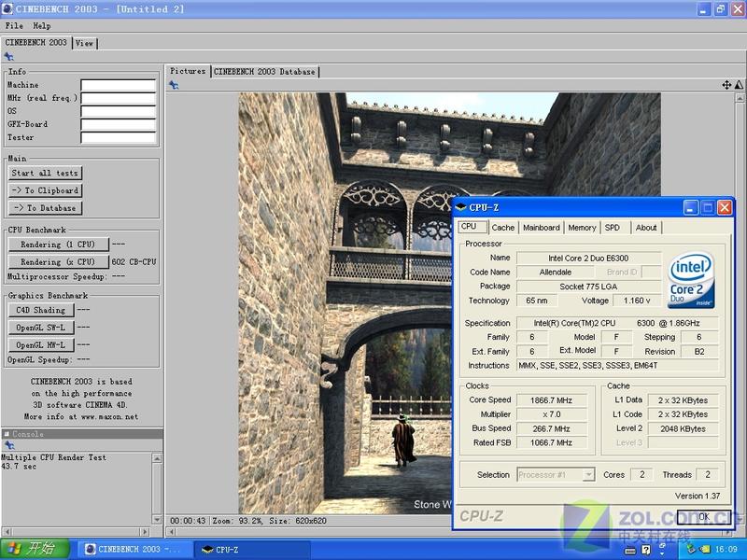This screenshot has width=747, height=560.
Task: Click the 16:09 system clock
Action: [726, 550]
